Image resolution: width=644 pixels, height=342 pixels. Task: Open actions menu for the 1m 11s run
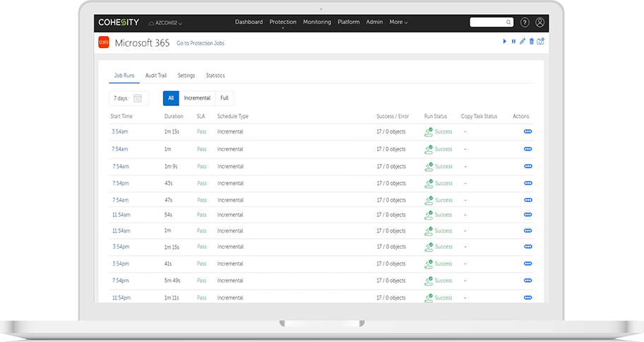528,297
